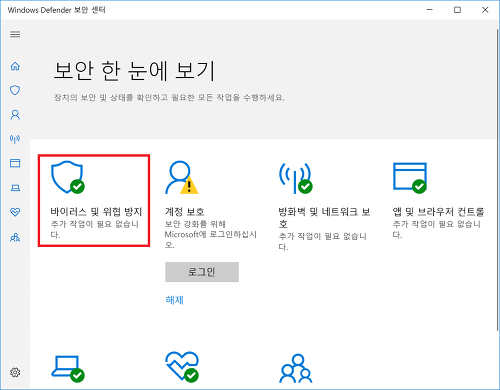Click the large app browser window tile icon
The height and width of the screenshot is (390, 500).
[x=410, y=178]
